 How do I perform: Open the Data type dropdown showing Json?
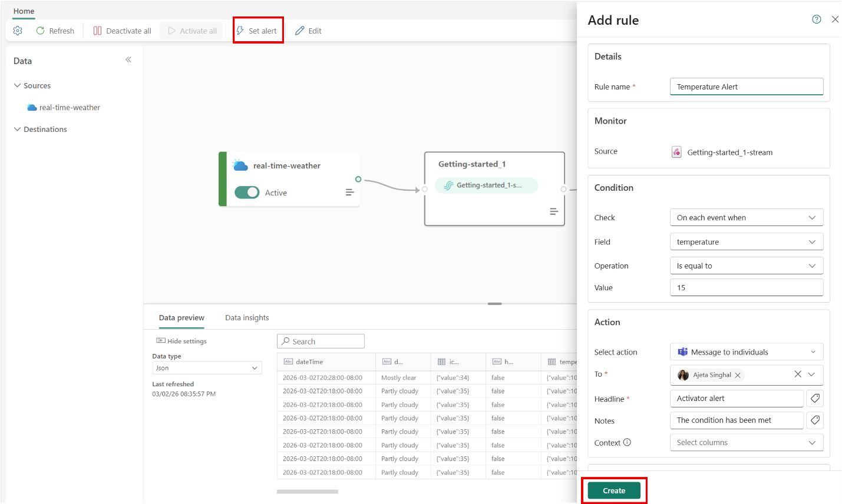(x=207, y=367)
